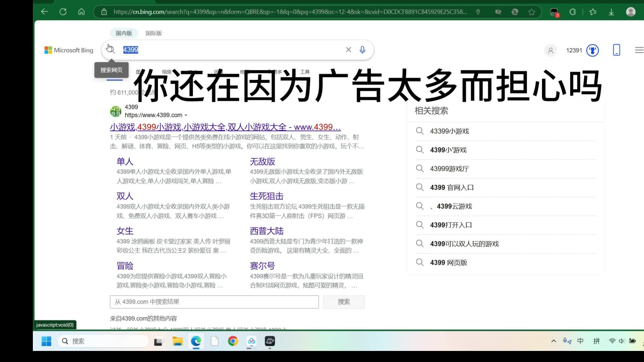Viewport: 644px width, 362px height.
Task: Open the extension with red 5 badge
Action: pos(554,12)
